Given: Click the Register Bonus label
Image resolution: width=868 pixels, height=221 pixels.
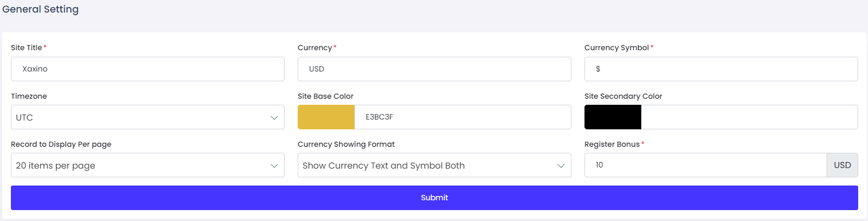Looking at the screenshot, I should (612, 144).
